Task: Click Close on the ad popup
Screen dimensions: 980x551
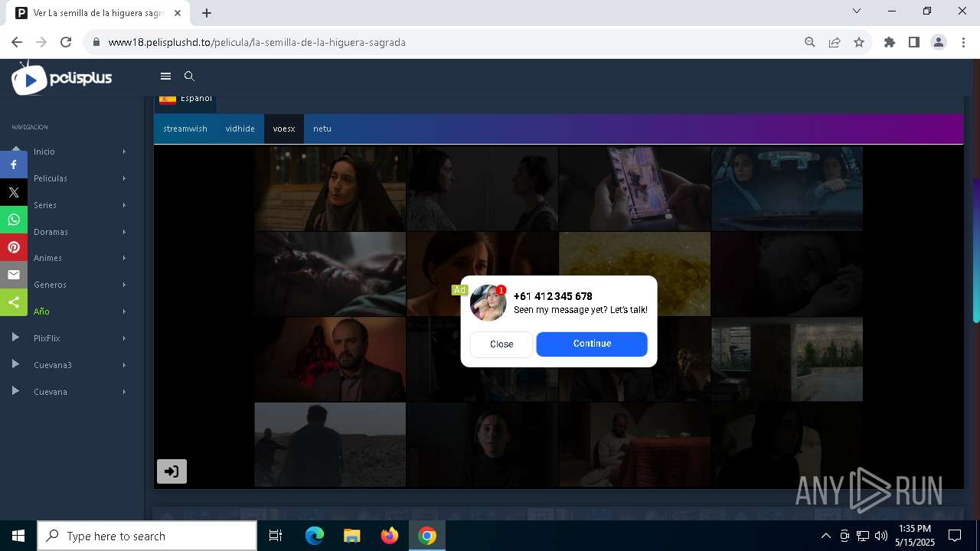Action: click(x=501, y=344)
